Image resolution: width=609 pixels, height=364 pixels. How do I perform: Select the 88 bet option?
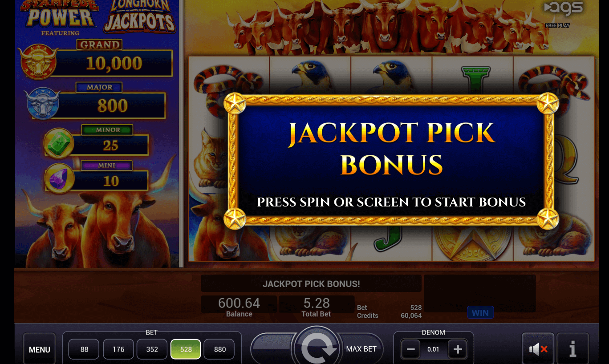tap(84, 349)
